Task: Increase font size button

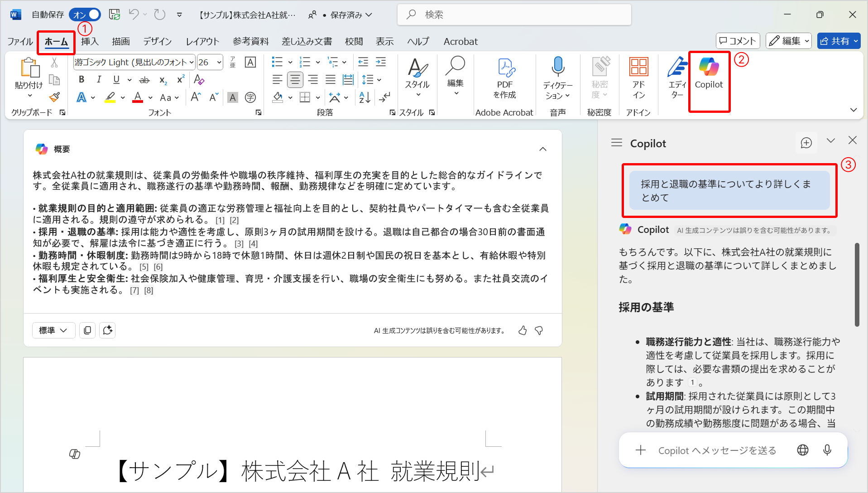Action: click(196, 97)
